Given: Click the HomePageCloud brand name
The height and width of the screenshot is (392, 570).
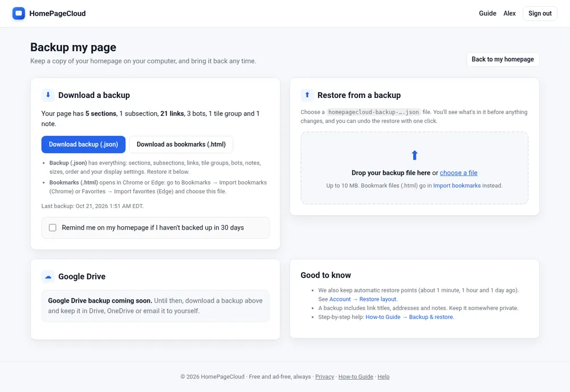Looking at the screenshot, I should pyautogui.click(x=58, y=14).
